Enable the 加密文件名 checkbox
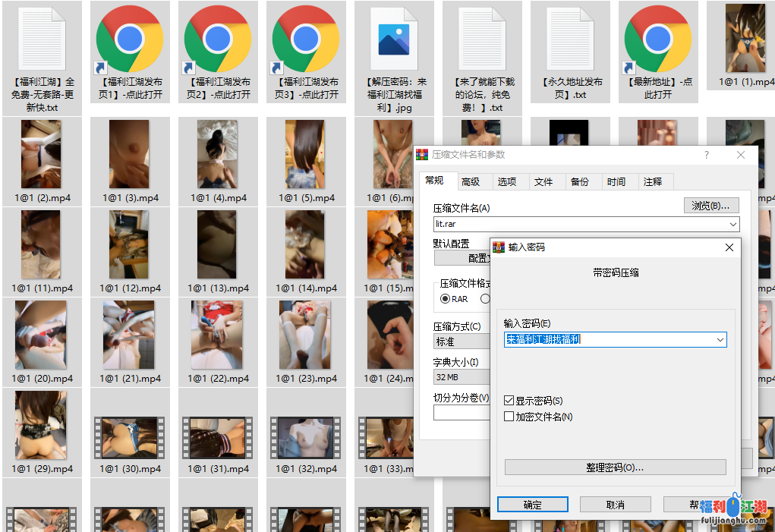The width and height of the screenshot is (775, 532). pos(509,417)
